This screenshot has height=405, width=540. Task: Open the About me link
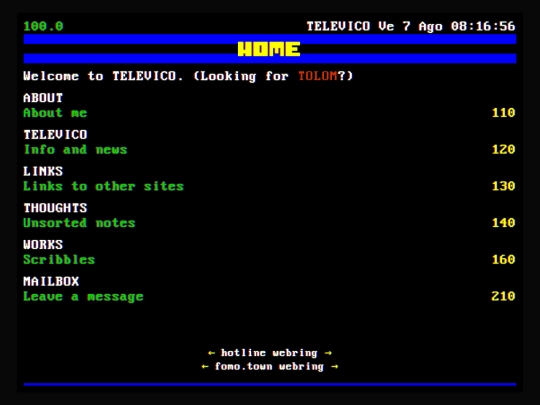pyautogui.click(x=55, y=113)
